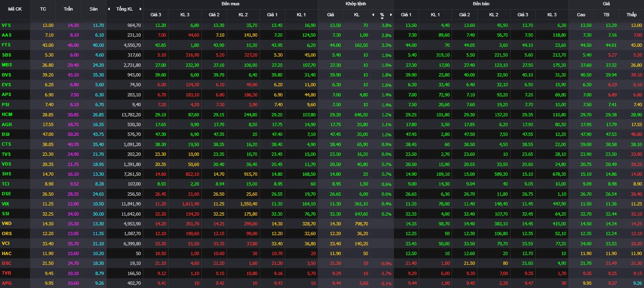Open the AAS stock symbol
This screenshot has width=644, height=288.
click(x=7, y=35)
